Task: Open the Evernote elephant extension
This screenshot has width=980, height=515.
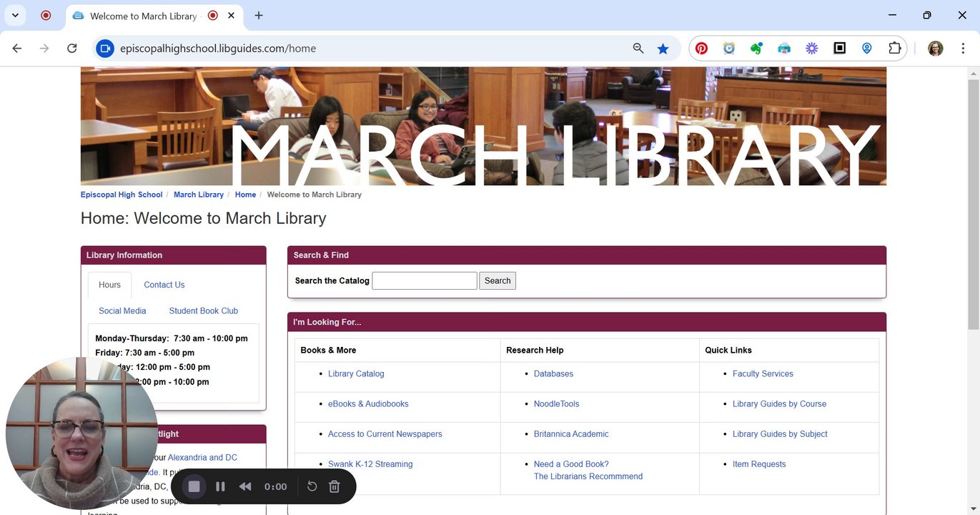Action: click(756, 48)
